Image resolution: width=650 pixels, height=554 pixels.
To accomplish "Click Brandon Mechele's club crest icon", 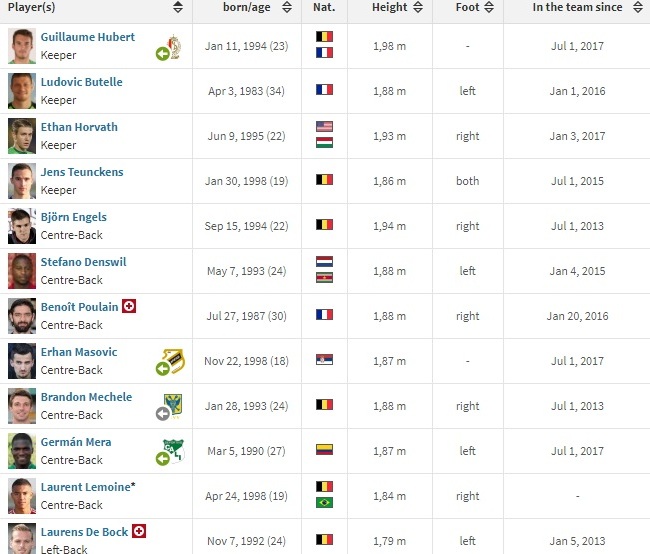I will (x=175, y=402).
